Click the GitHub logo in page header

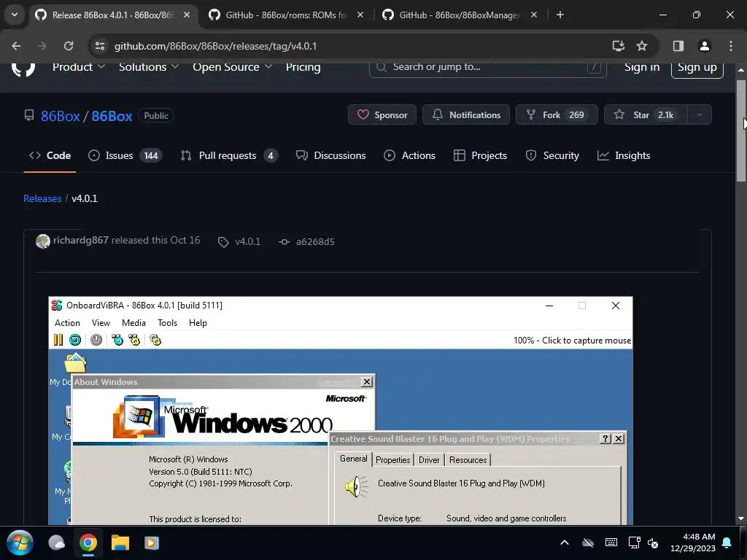(x=23, y=68)
